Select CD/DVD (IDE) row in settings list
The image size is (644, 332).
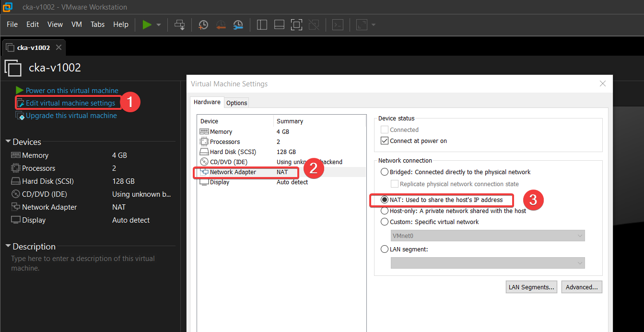click(x=281, y=162)
